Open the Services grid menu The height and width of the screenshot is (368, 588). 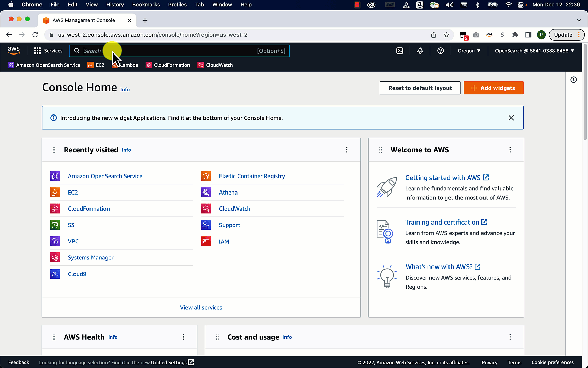click(x=48, y=51)
